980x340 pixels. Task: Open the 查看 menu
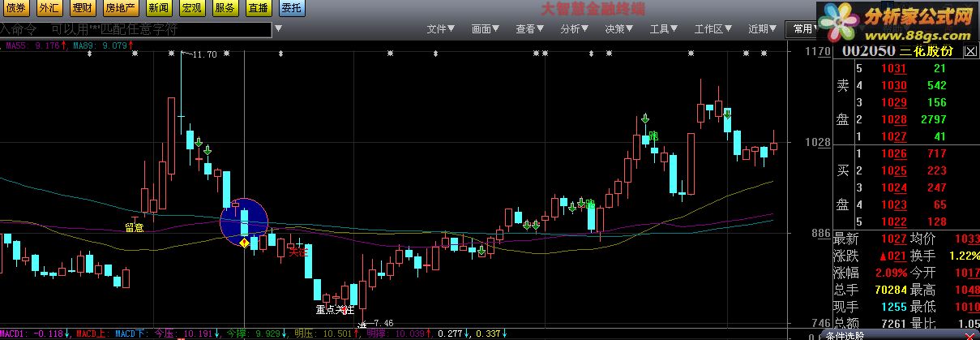(530, 29)
